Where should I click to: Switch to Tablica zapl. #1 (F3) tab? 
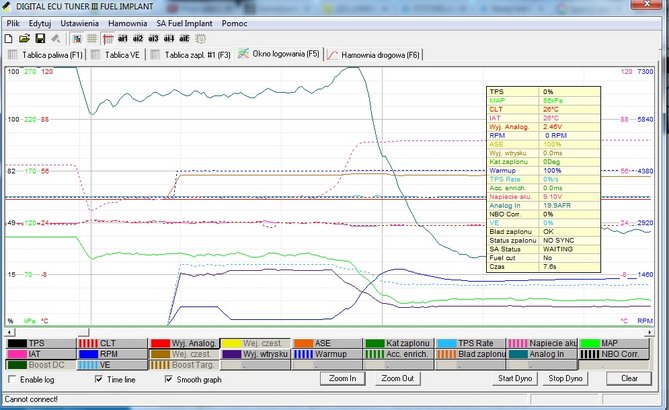click(x=191, y=55)
